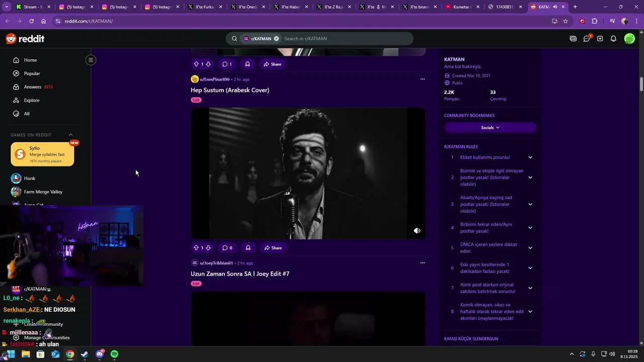Open Steam from the taskbar
The height and width of the screenshot is (362, 644).
tap(85, 354)
